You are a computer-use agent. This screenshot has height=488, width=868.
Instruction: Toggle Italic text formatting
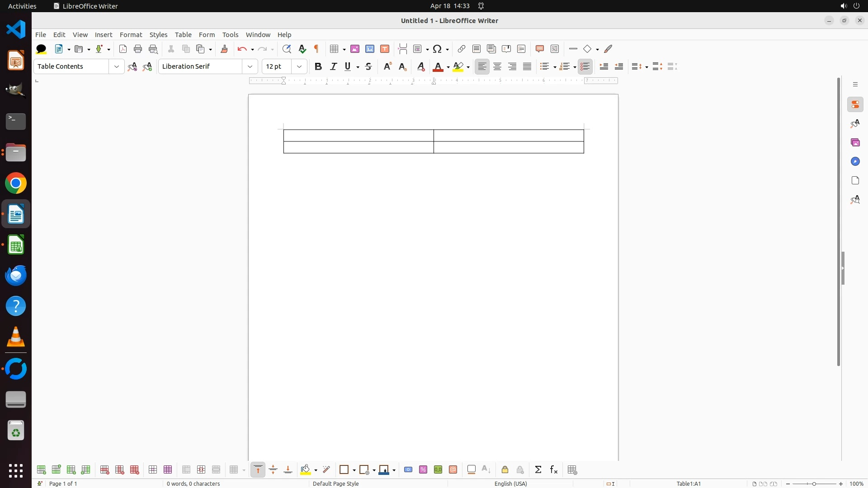pyautogui.click(x=333, y=66)
